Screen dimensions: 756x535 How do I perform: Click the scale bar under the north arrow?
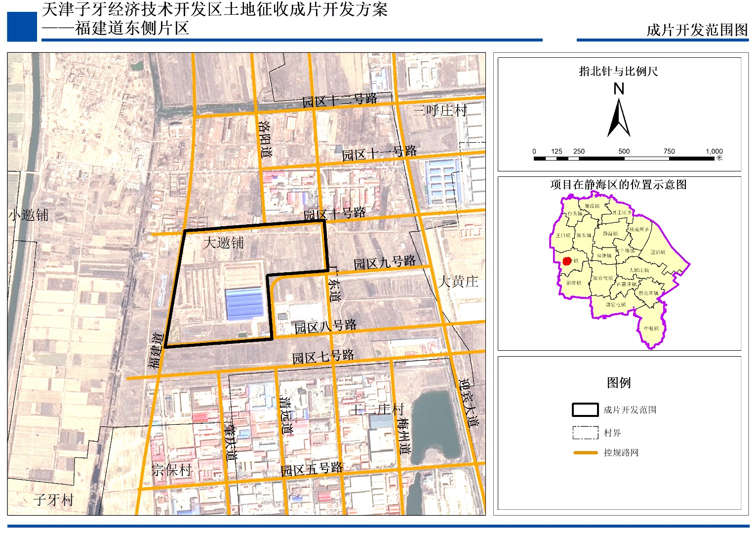click(x=628, y=159)
